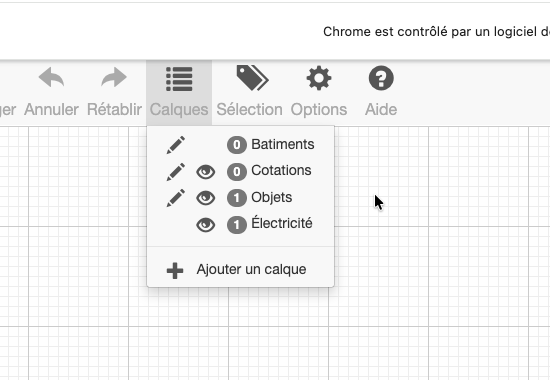This screenshot has width=550, height=380.
Task: Click Ajouter un calque text
Action: click(x=251, y=269)
